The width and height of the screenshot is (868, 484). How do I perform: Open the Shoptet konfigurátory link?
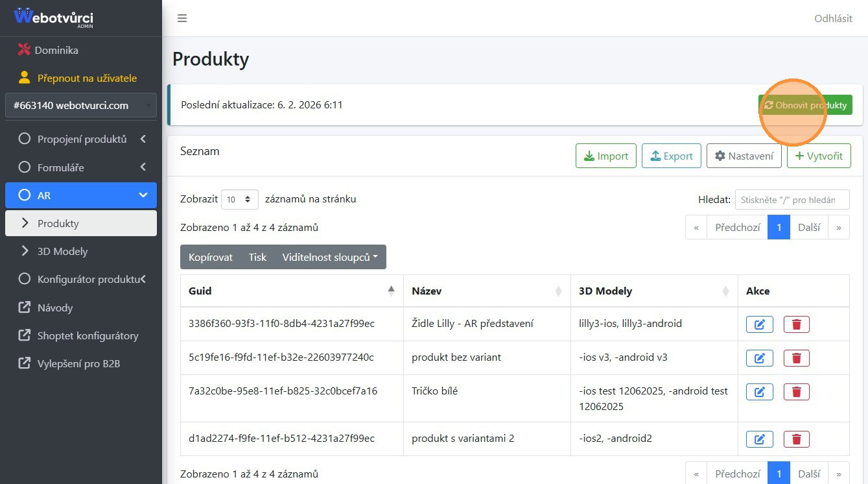point(80,335)
